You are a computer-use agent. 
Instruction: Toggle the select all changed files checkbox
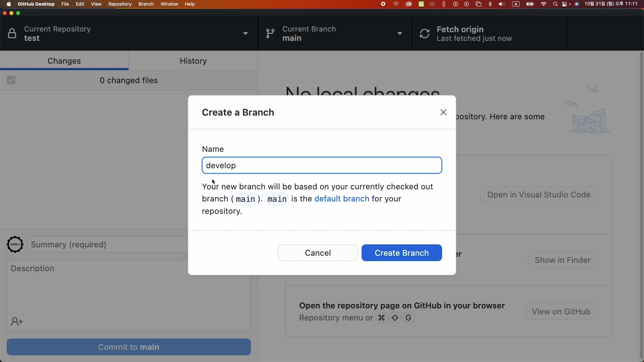pos(11,80)
